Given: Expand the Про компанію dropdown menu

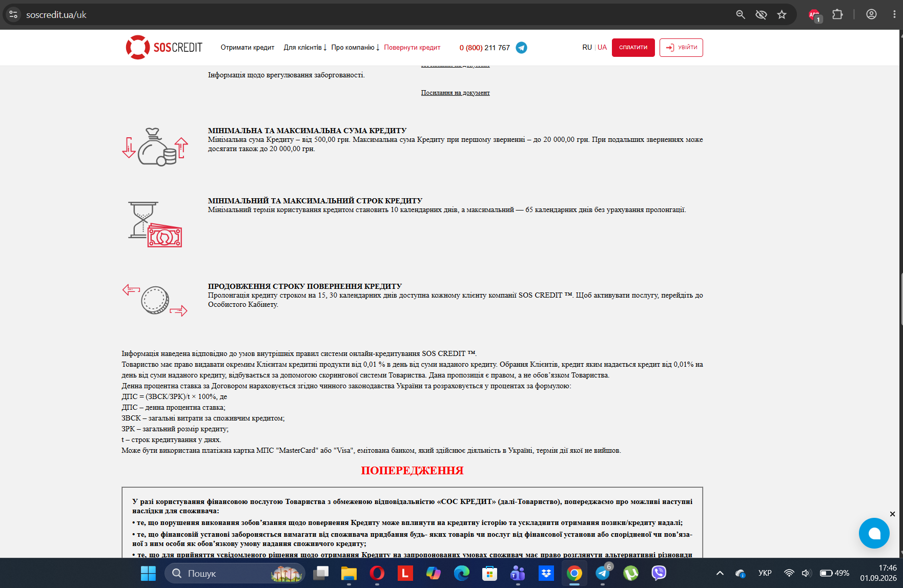Looking at the screenshot, I should (355, 47).
